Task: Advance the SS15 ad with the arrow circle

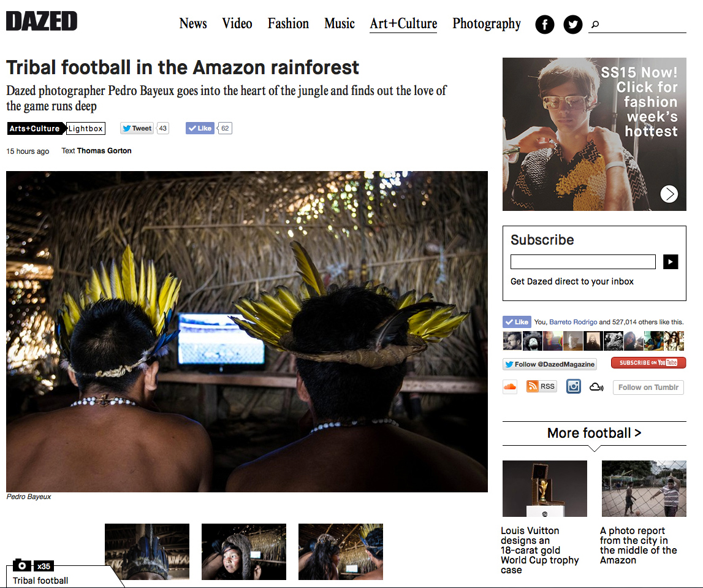Action: point(669,194)
